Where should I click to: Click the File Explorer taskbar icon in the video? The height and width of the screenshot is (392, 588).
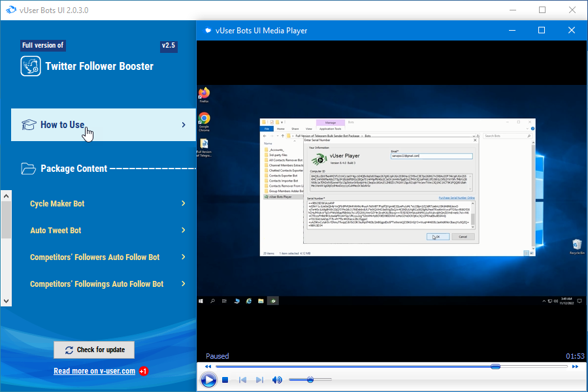click(261, 301)
